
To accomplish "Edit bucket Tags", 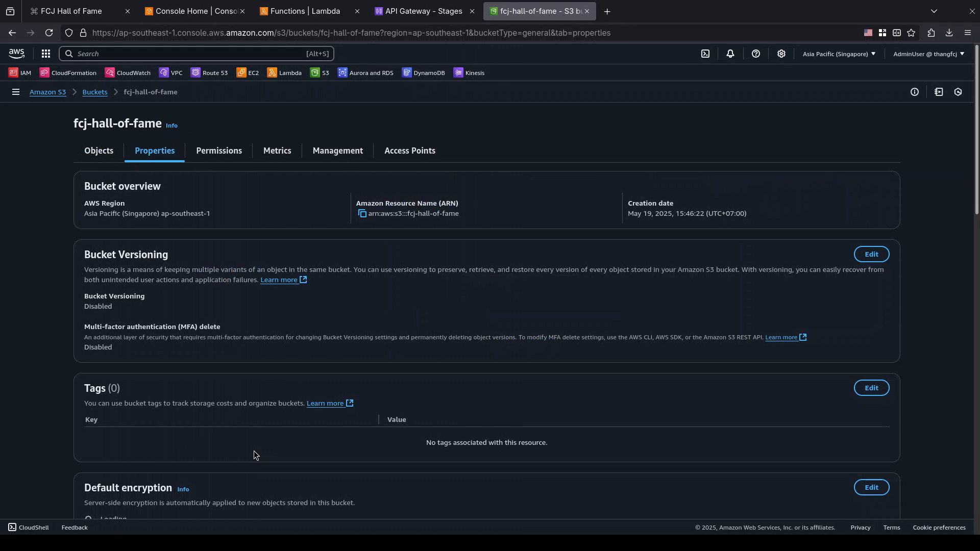I will [871, 388].
